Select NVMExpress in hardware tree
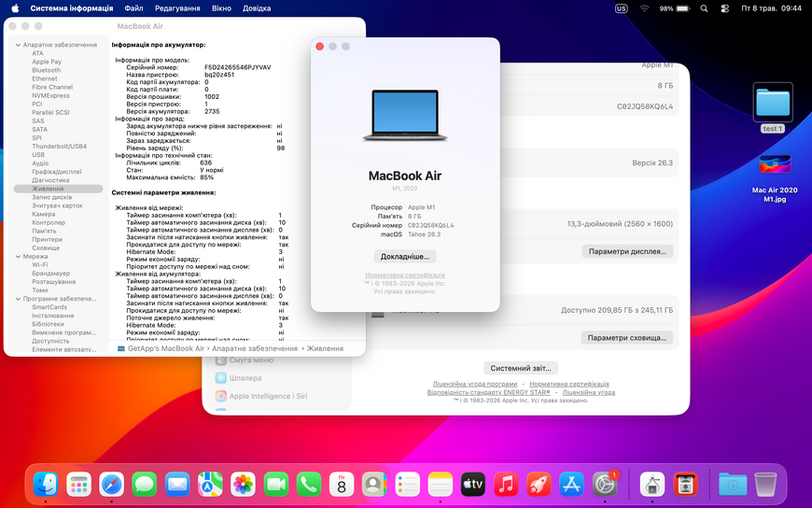Viewport: 812px width, 508px height. point(50,96)
